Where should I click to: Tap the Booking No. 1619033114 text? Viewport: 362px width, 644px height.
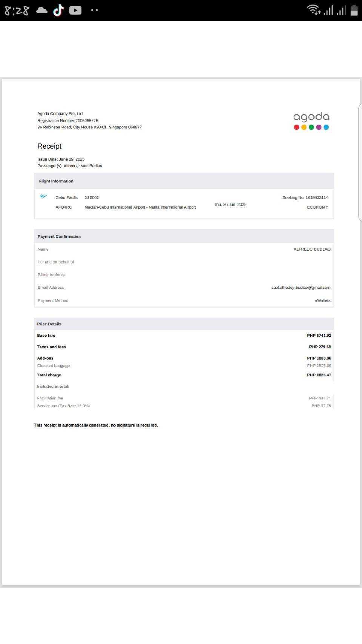pos(305,197)
